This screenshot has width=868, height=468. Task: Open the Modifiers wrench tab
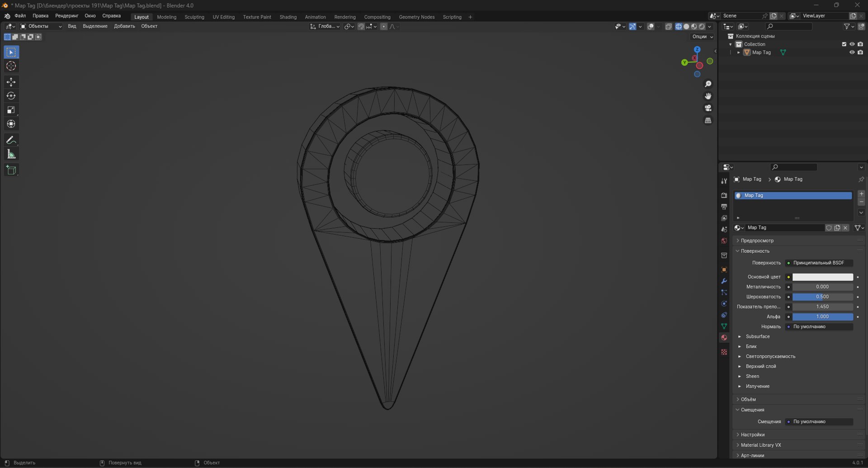724,281
